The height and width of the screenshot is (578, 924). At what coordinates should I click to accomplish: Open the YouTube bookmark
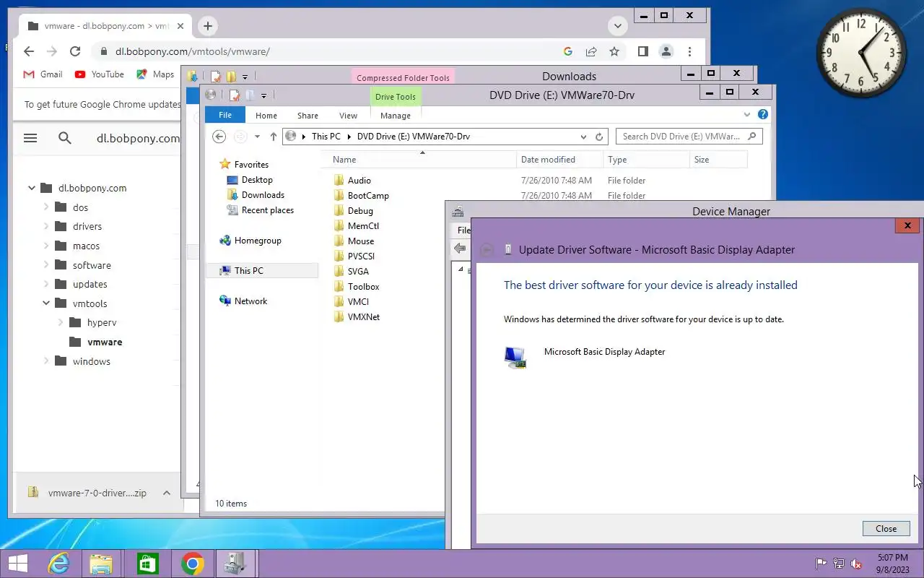(x=99, y=74)
